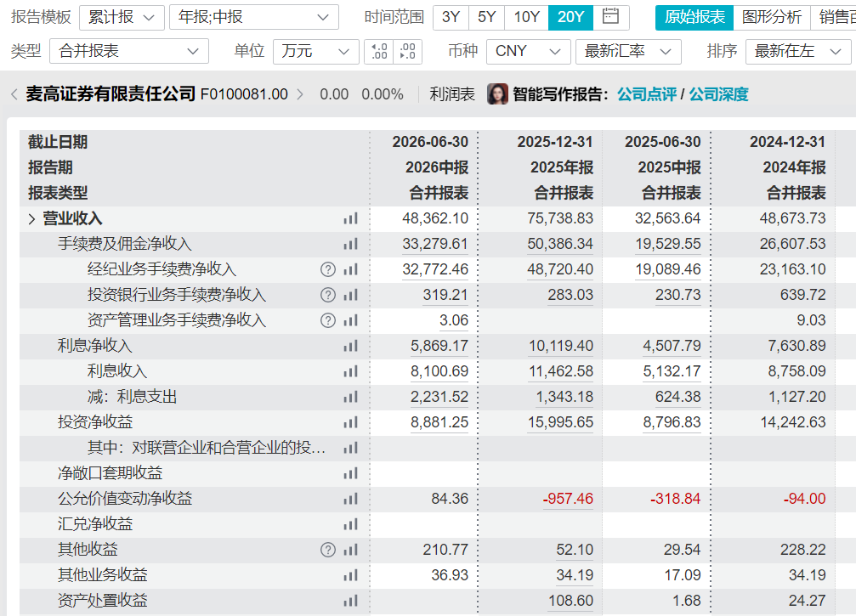Screen dimensions: 856x616
Task: Open chart icon for 利息净收入 row
Action: point(350,346)
